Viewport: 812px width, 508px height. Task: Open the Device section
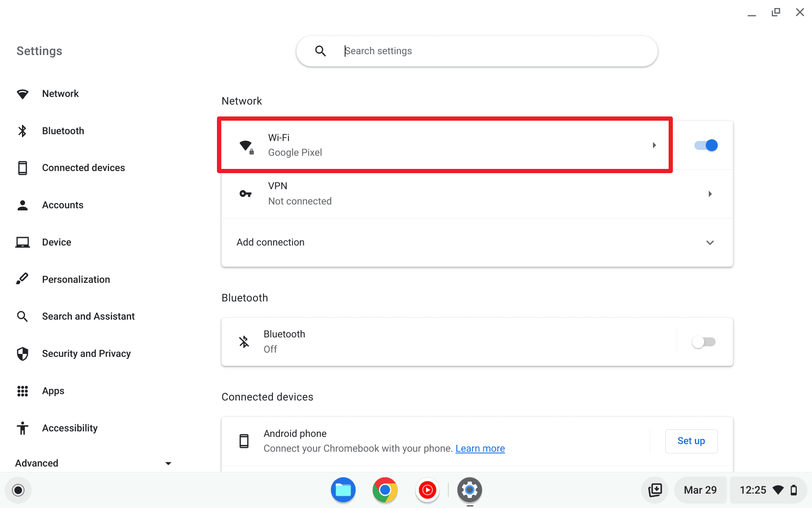click(57, 242)
